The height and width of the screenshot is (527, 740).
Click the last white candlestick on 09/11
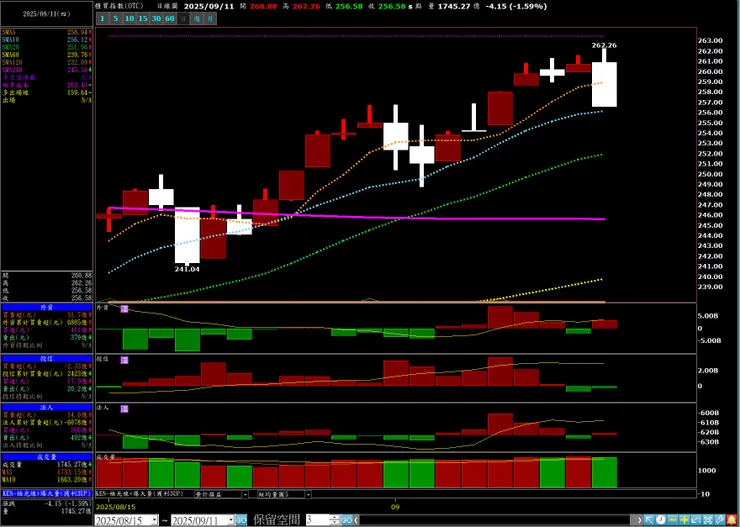pyautogui.click(x=604, y=84)
